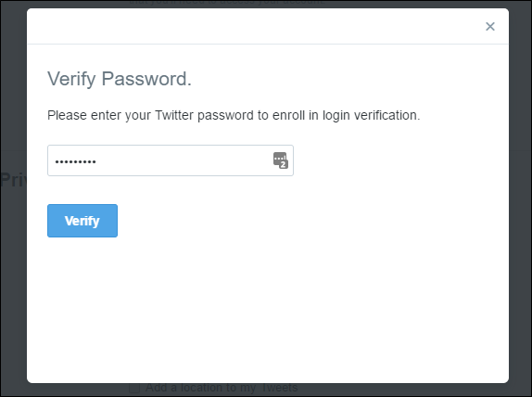Toggle the dimmed location checkbox below dialog
The height and width of the screenshot is (397, 532).
click(134, 388)
